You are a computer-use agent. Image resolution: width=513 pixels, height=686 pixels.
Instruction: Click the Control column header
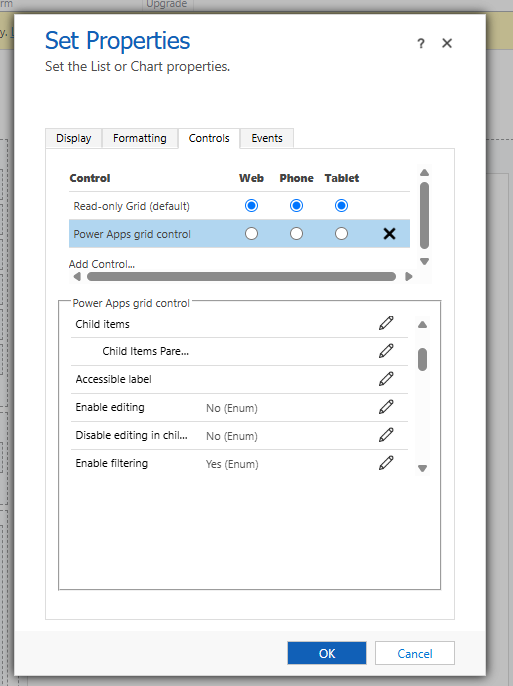[90, 178]
